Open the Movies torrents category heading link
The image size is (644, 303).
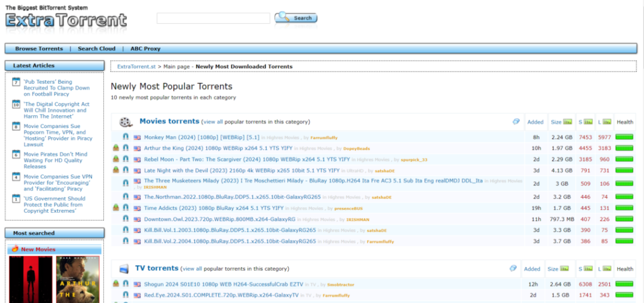pos(169,122)
